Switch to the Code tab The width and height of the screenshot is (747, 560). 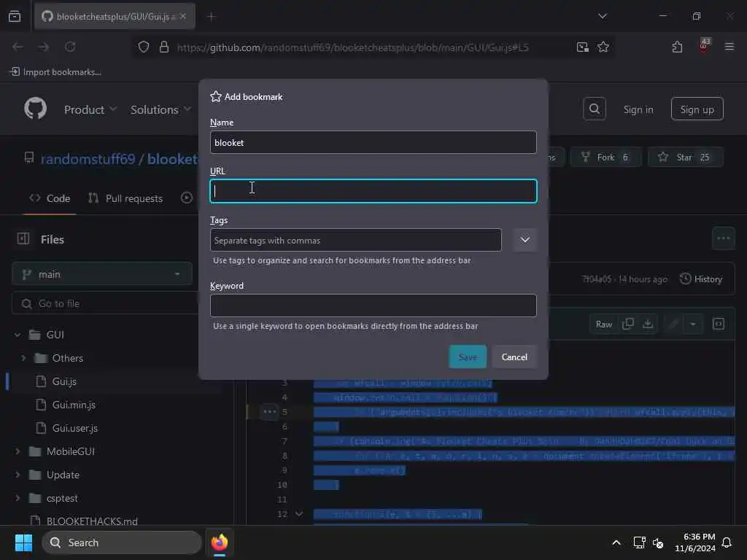coord(50,198)
